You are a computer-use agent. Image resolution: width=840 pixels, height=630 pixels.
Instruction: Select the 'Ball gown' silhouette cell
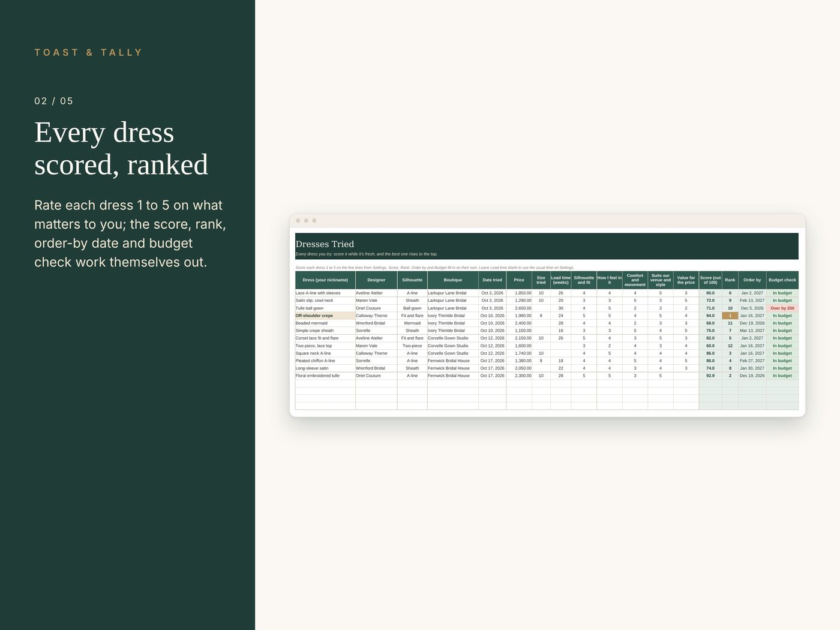pyautogui.click(x=412, y=308)
